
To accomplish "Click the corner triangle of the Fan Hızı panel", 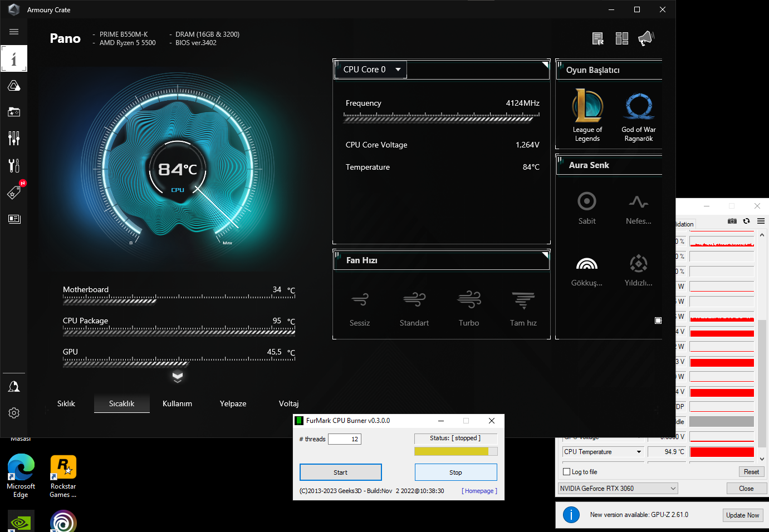I will pos(545,255).
